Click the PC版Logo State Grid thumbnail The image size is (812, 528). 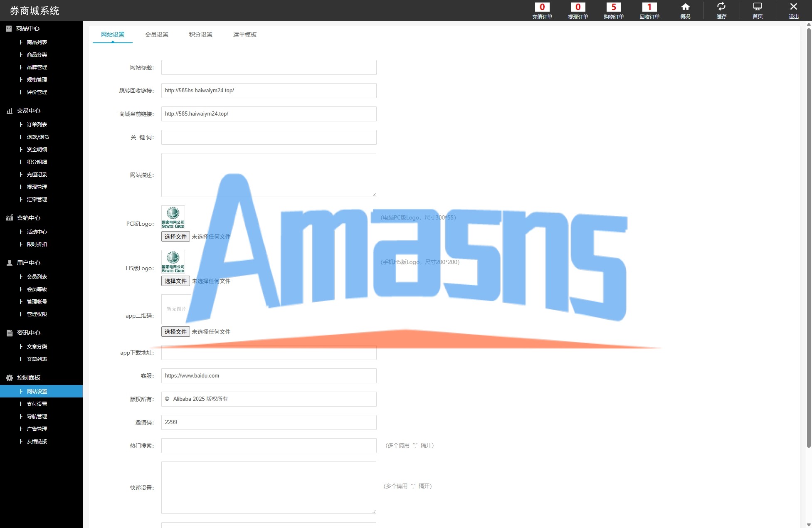[173, 217]
